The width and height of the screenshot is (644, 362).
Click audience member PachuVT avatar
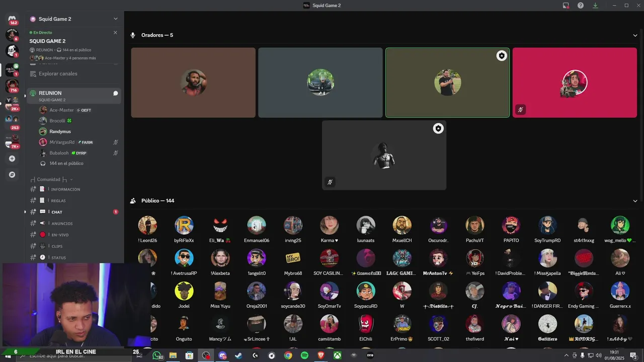pos(474,225)
